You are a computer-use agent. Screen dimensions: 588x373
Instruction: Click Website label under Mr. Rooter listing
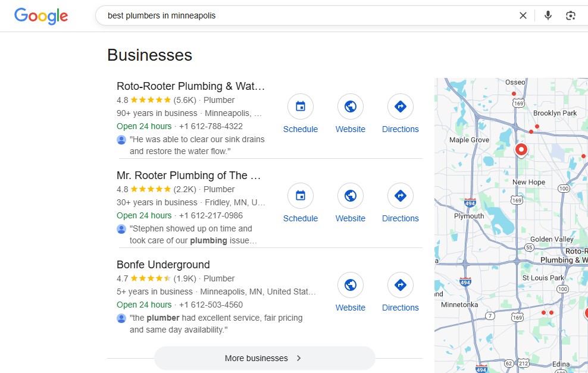point(351,218)
